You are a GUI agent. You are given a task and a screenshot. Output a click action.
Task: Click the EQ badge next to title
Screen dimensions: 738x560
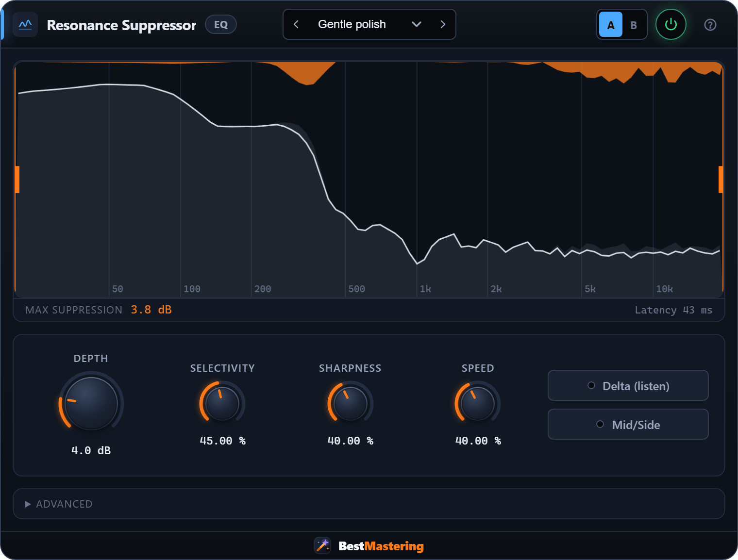221,24
